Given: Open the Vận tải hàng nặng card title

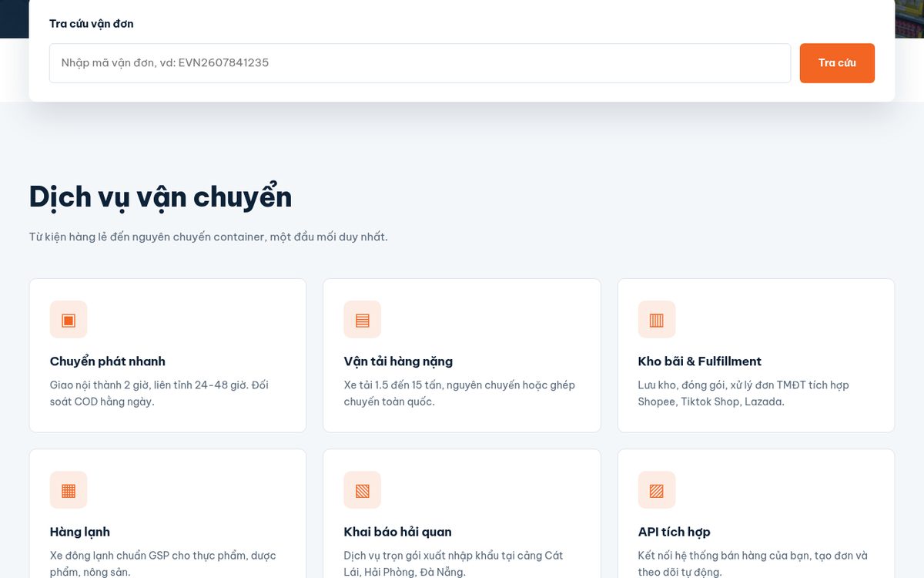Looking at the screenshot, I should 398,361.
